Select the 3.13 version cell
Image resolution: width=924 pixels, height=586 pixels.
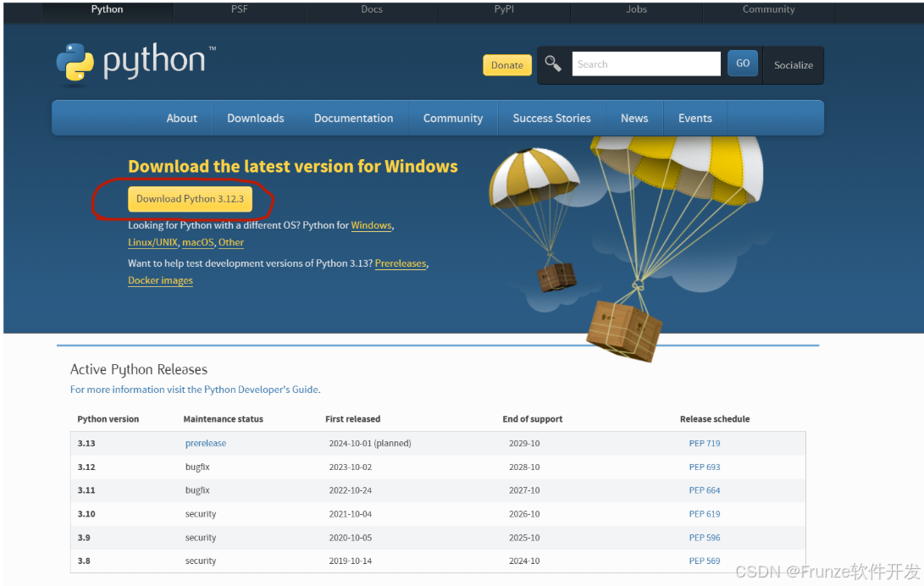click(x=86, y=444)
